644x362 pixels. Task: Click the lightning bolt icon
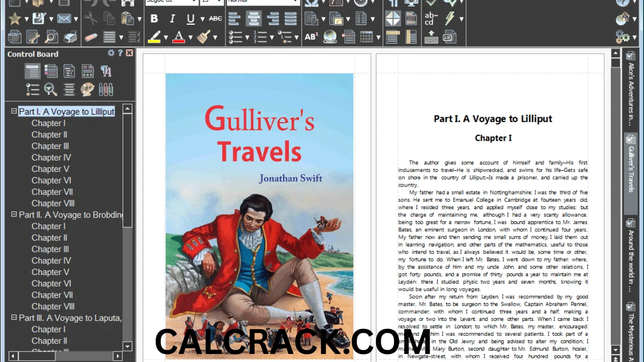450,19
